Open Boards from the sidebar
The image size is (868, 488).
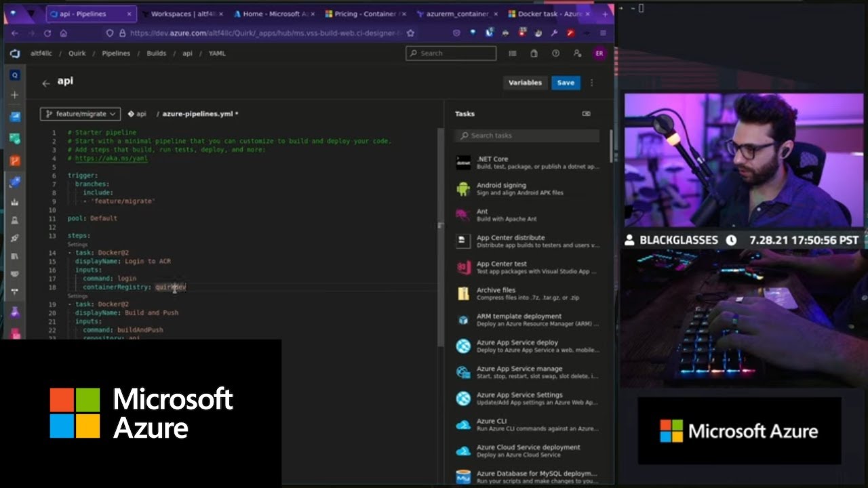(15, 117)
